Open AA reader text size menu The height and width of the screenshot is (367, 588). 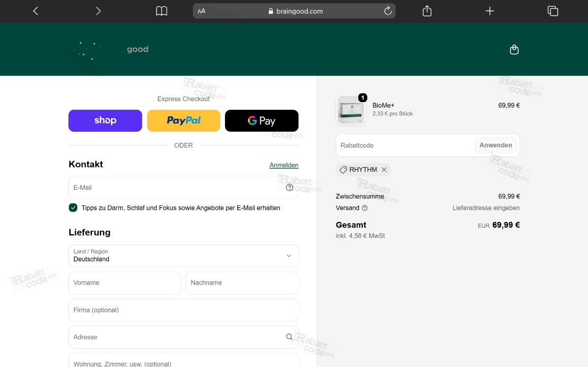201,11
